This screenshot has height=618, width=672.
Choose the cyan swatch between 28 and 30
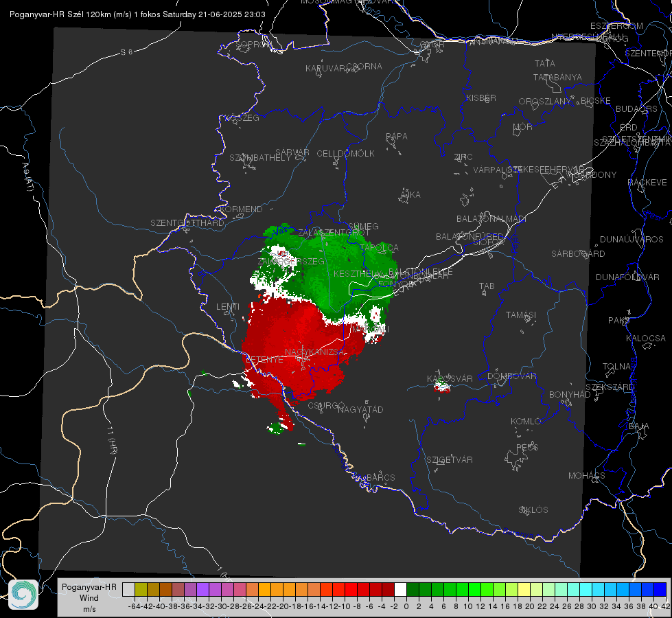tap(586, 589)
